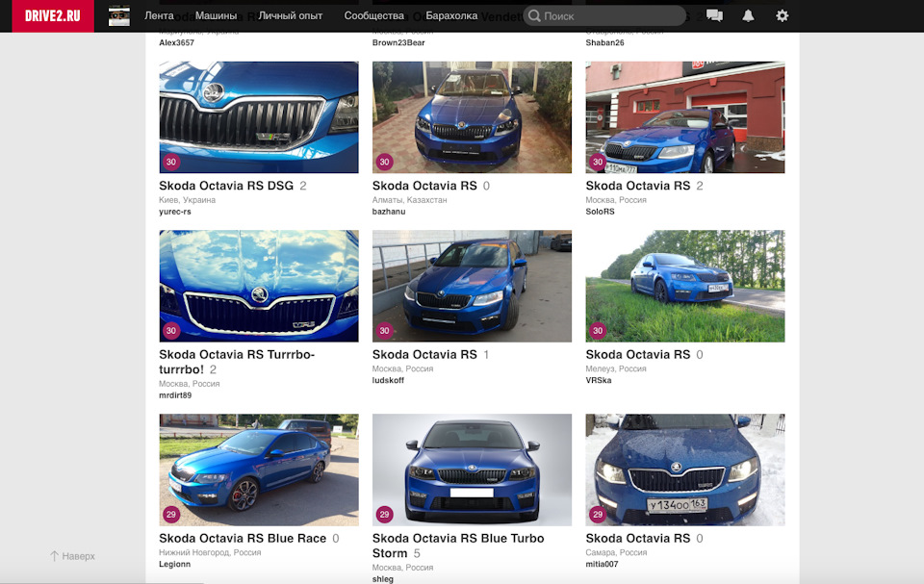Open Skoda Octavia RS Blue Race title
The height and width of the screenshot is (584, 924).
click(243, 539)
